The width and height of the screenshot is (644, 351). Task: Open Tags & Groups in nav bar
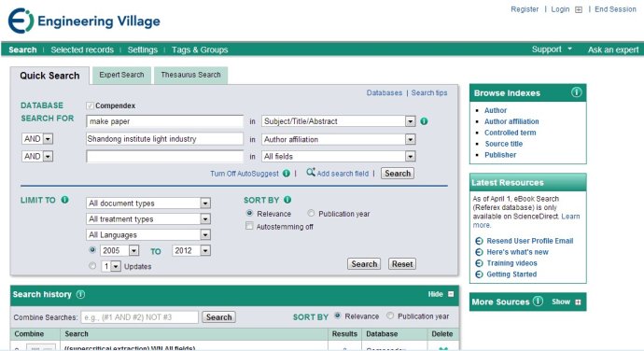200,49
